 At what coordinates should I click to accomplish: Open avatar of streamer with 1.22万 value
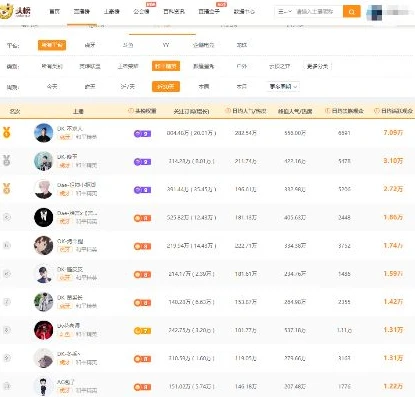click(x=44, y=387)
